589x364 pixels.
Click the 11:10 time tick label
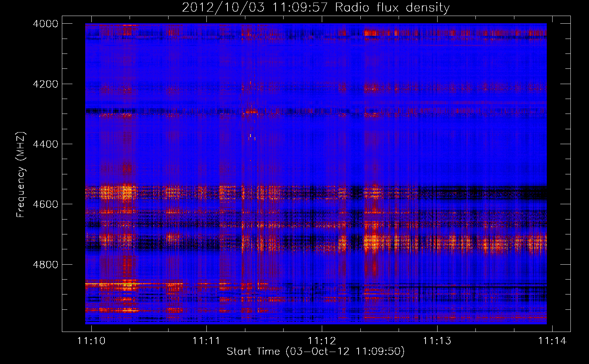point(91,341)
